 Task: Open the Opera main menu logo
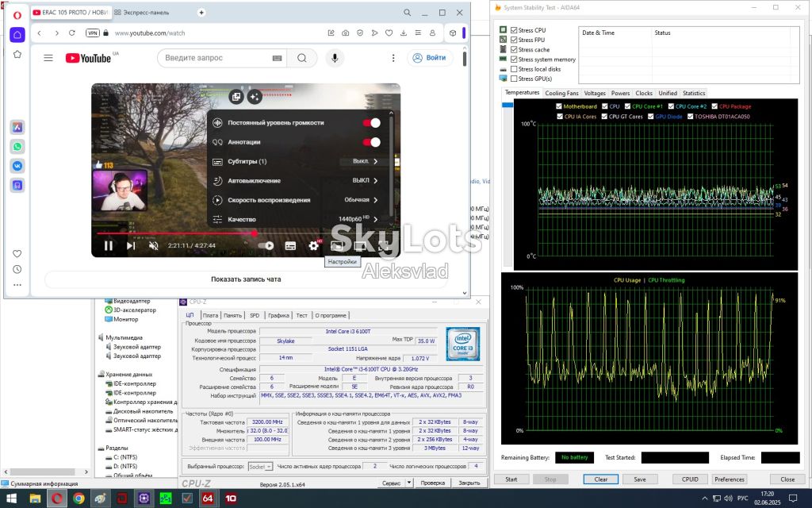(17, 14)
